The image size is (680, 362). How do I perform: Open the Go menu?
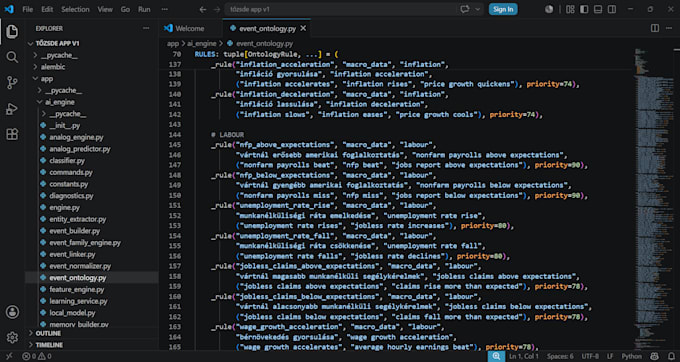click(125, 9)
